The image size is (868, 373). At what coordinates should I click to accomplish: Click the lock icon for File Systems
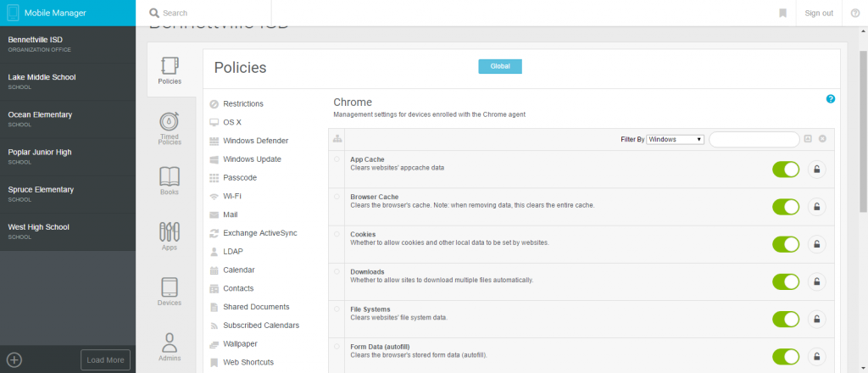816,320
